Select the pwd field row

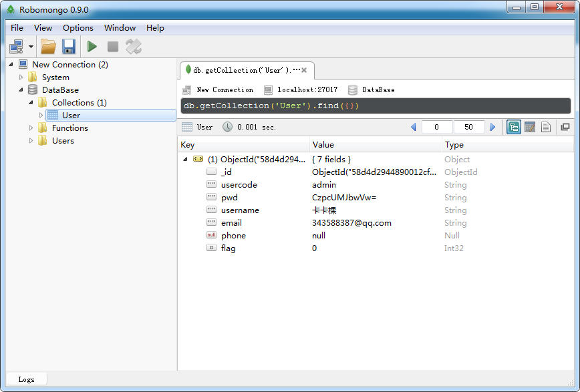[x=376, y=198]
